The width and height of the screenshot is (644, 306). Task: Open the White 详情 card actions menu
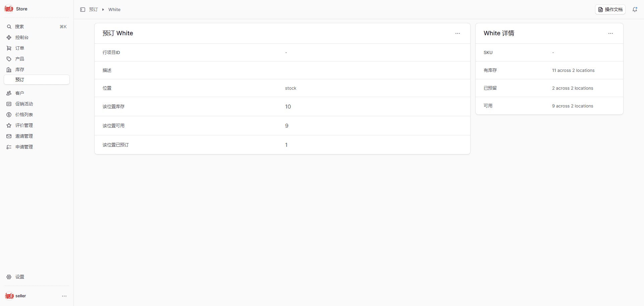610,34
